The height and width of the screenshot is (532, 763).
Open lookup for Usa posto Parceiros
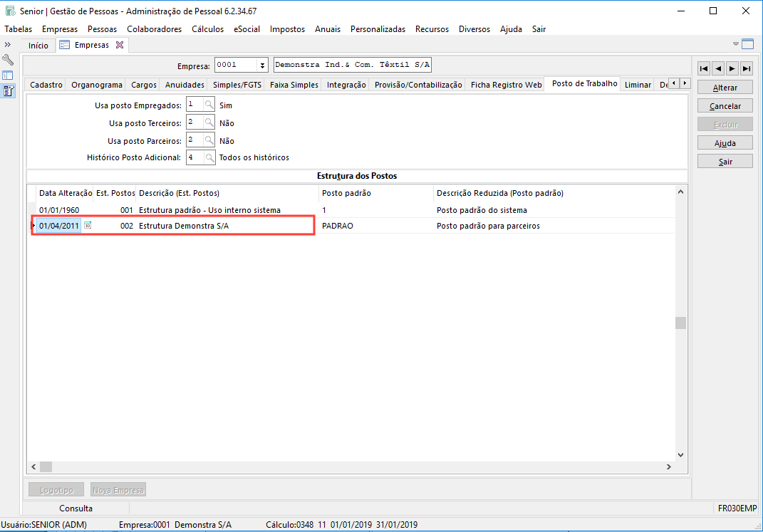click(209, 140)
